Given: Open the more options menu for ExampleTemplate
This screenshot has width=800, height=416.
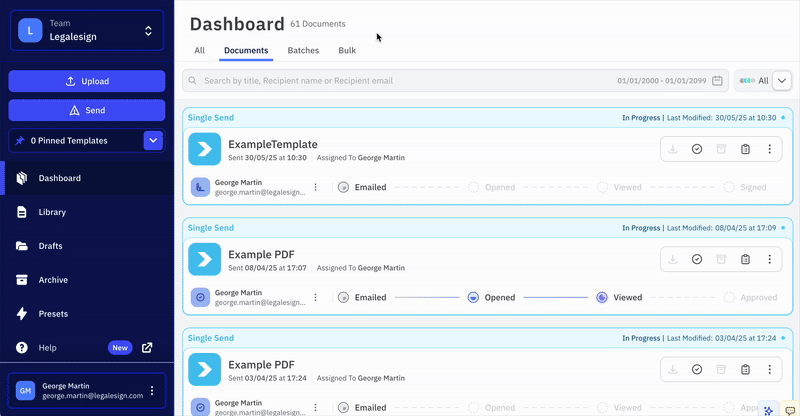Looking at the screenshot, I should click(769, 149).
